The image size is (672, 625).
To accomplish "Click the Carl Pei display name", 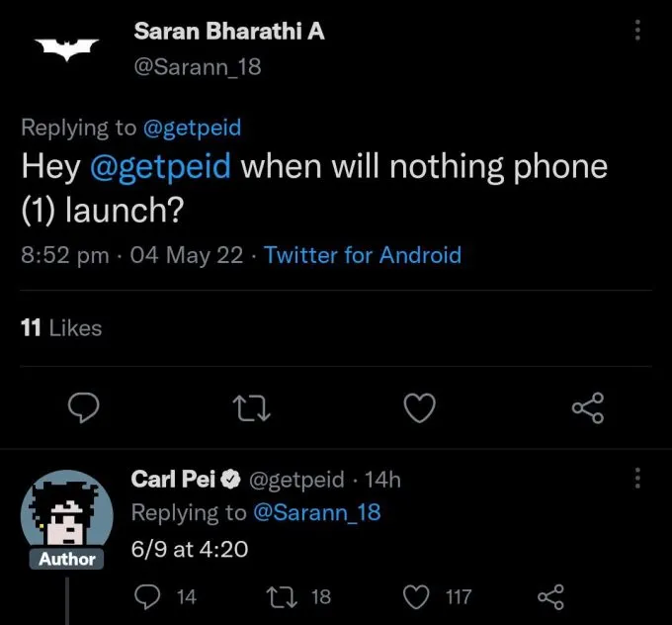I will tap(173, 479).
